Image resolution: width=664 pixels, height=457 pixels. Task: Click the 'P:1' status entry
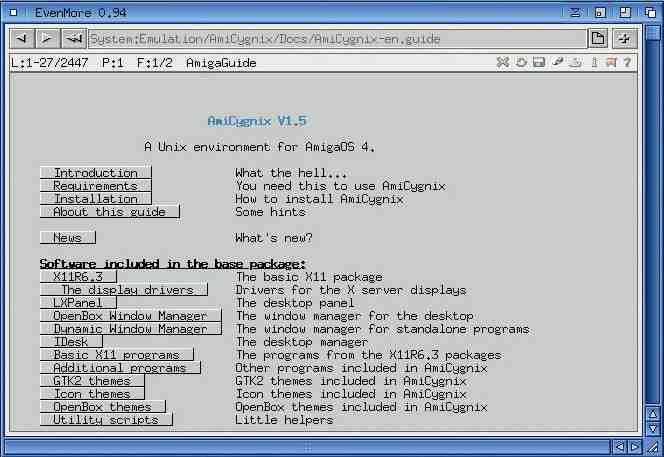pyautogui.click(x=113, y=63)
